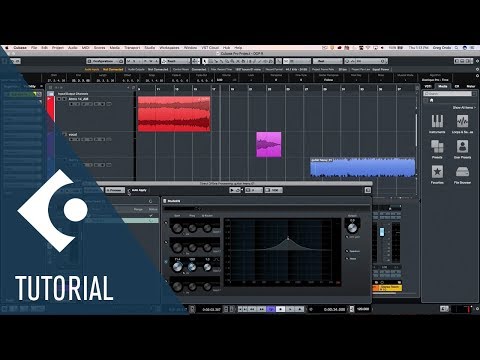Image resolution: width=480 pixels, height=360 pixels.
Task: Select the red audio event on track one
Action: (174, 114)
